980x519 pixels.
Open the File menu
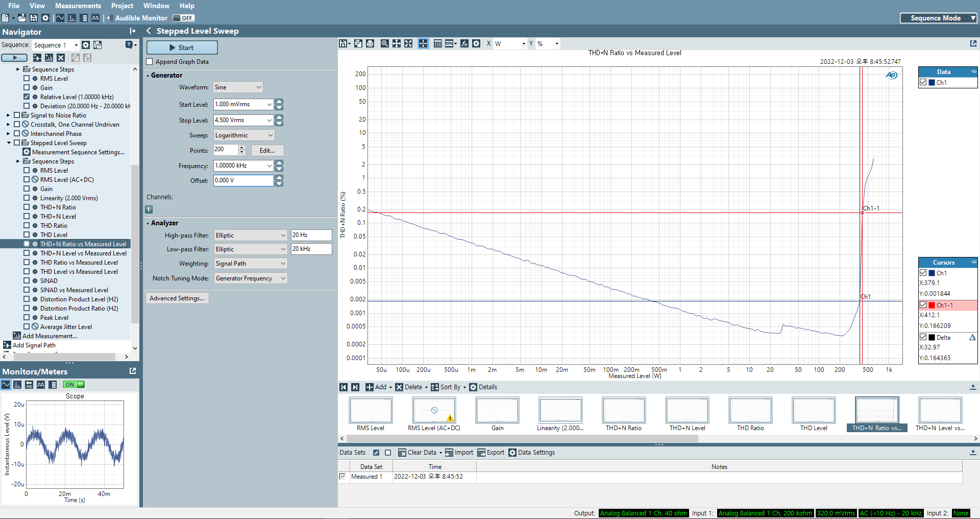click(14, 6)
